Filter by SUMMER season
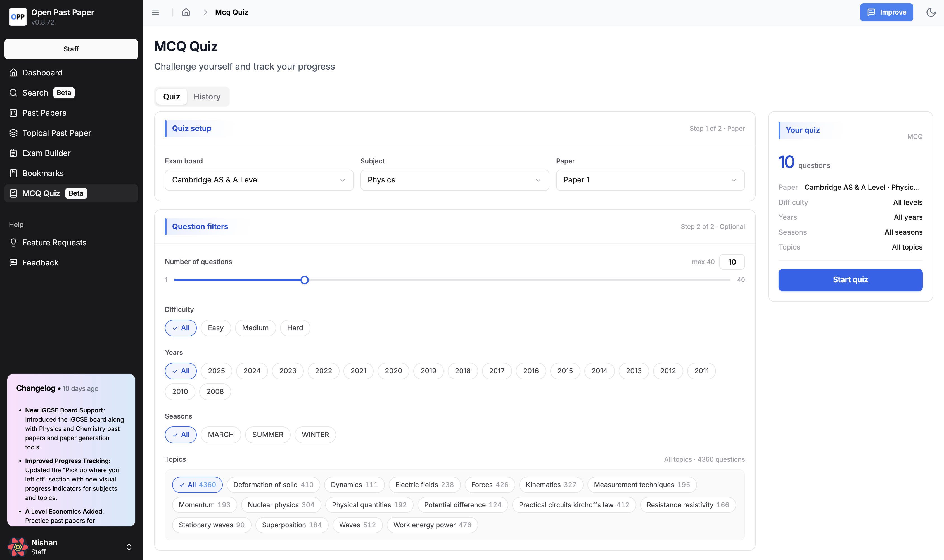The image size is (944, 560). [267, 435]
